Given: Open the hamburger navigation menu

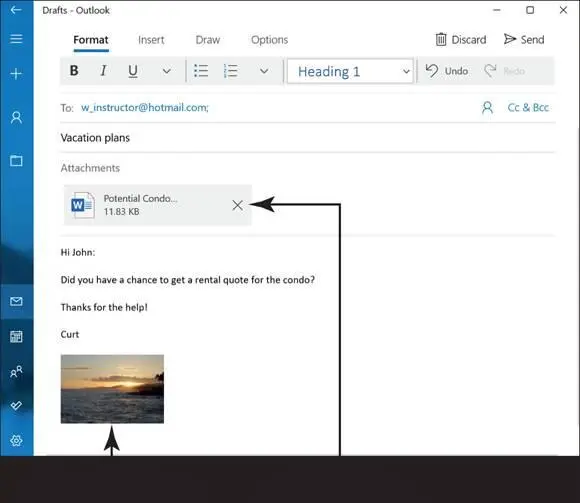Looking at the screenshot, I should pyautogui.click(x=16, y=38).
